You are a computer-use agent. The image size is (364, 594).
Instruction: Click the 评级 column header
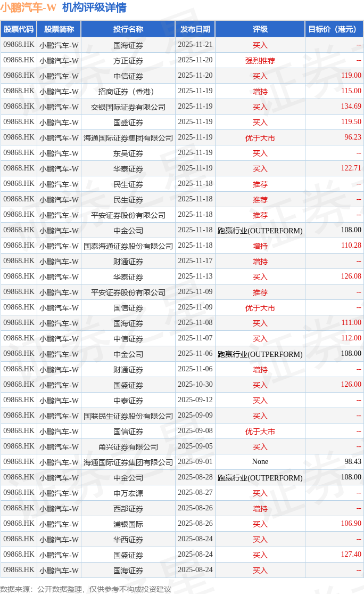pyautogui.click(x=260, y=29)
